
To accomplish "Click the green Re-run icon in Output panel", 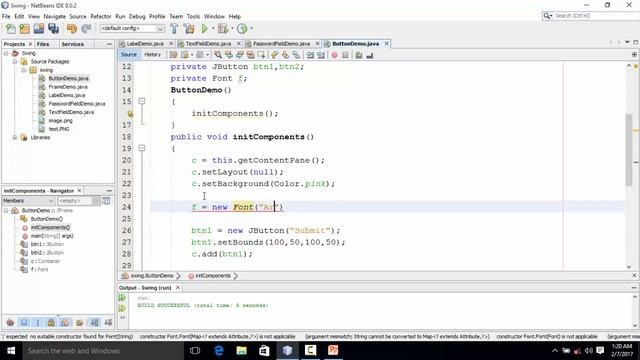I will (x=122, y=298).
